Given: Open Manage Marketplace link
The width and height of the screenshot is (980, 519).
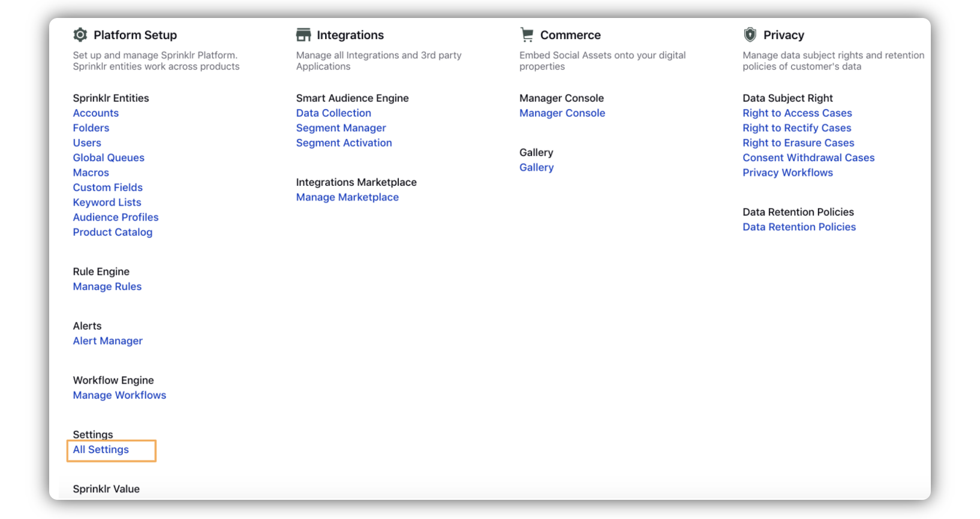Looking at the screenshot, I should tap(347, 197).
